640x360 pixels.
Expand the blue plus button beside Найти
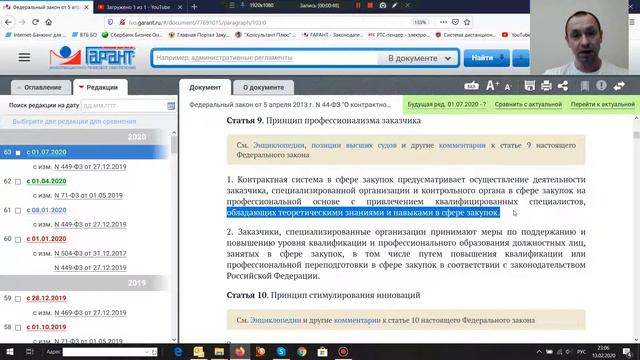tap(521, 58)
